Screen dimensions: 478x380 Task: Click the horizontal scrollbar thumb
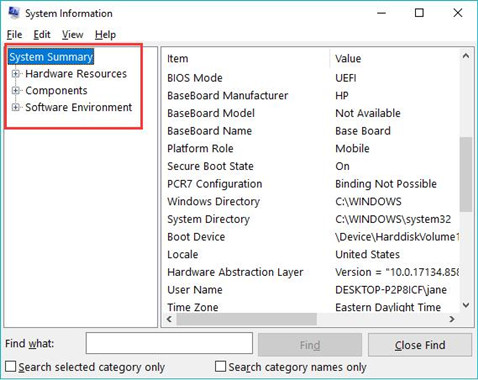246,319
